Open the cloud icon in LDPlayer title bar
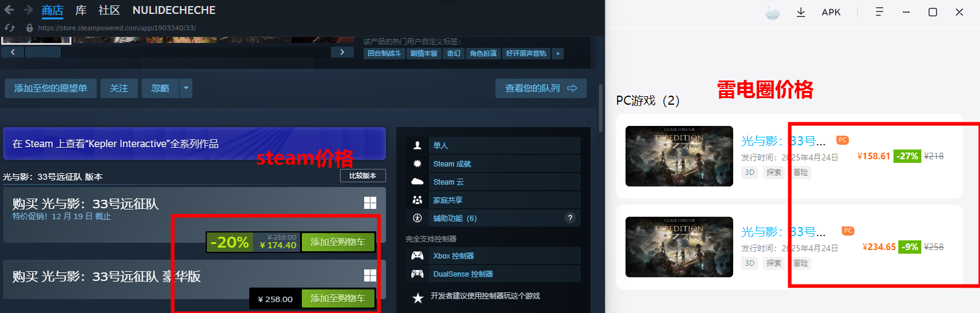 point(773,13)
